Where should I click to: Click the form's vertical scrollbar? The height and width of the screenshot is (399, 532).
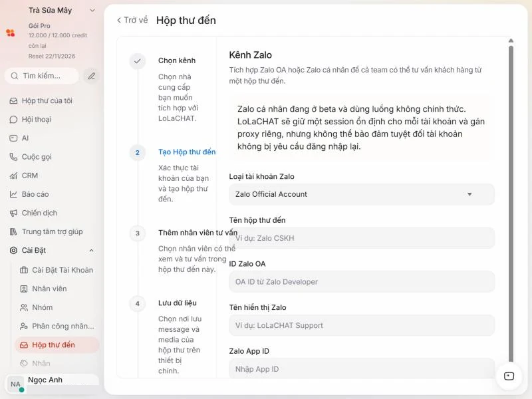click(511, 203)
